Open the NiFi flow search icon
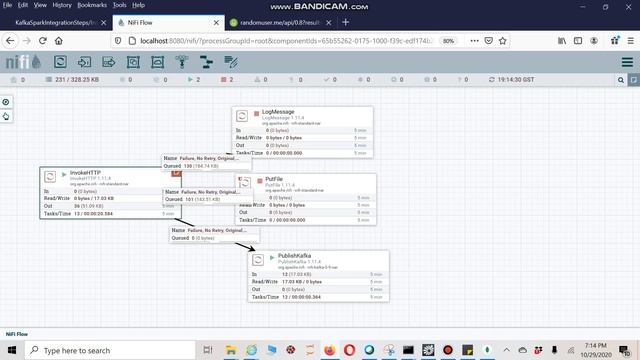The width and height of the screenshot is (640, 360). pyautogui.click(x=621, y=80)
